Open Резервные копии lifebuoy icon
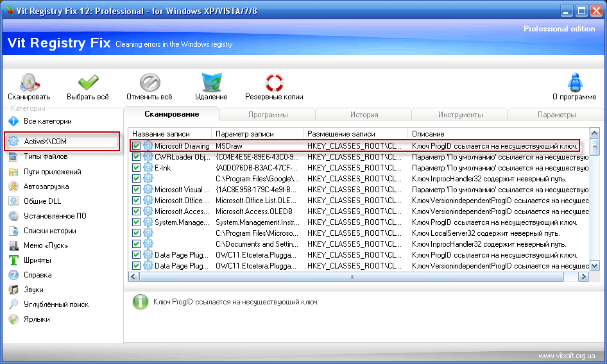This screenshot has width=607, height=364. point(274,83)
